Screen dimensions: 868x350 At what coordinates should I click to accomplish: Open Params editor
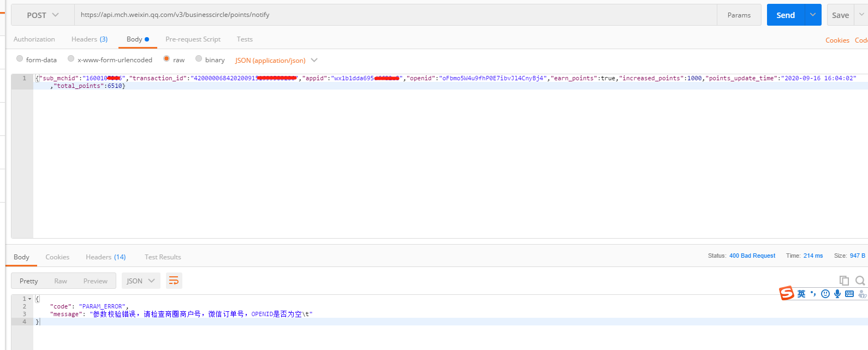pyautogui.click(x=739, y=15)
